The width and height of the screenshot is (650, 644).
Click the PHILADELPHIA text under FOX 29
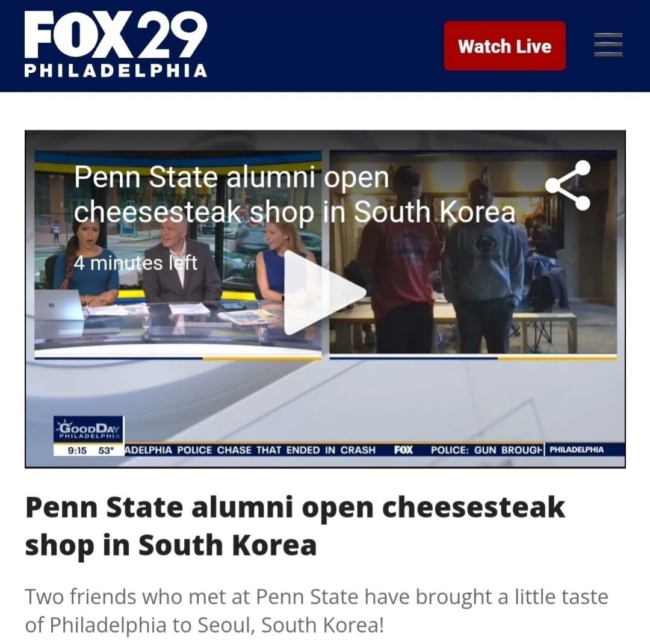[x=116, y=70]
